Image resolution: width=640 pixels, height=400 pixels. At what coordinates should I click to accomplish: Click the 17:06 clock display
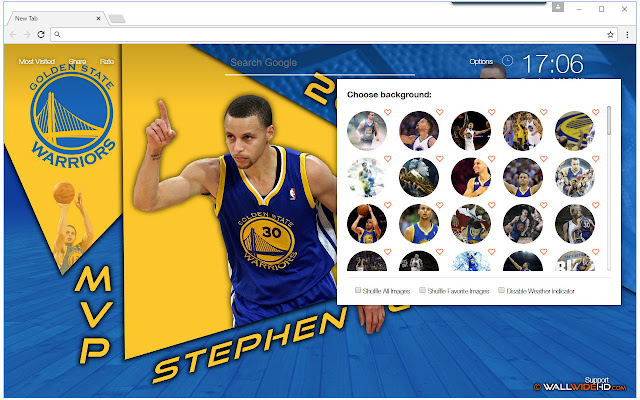click(553, 64)
